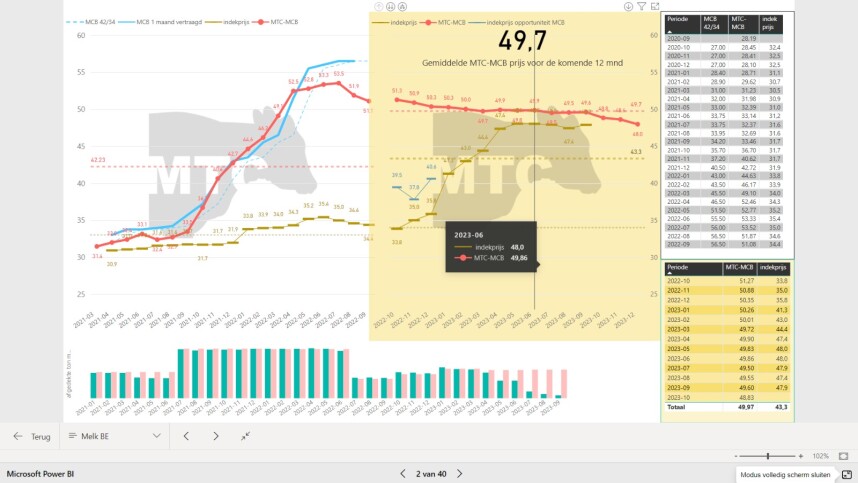This screenshot has height=483, width=858.
Task: Click Gemiddelde MTC-MCB prijs card label
Action: pos(522,63)
